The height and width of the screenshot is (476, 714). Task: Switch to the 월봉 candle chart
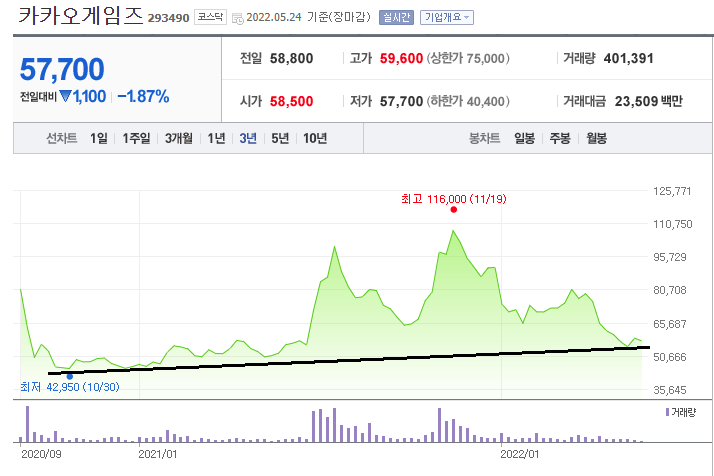click(597, 138)
